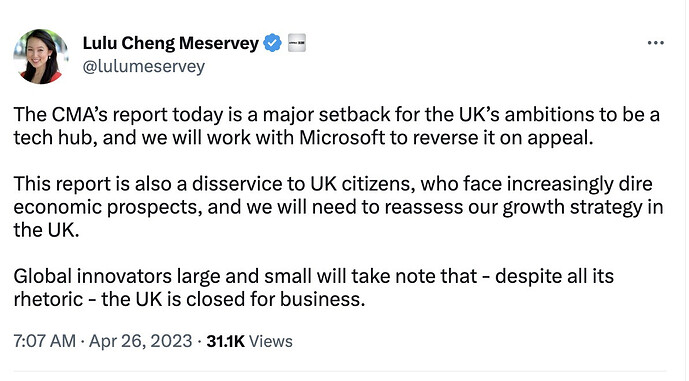Click the 7:07 AM timestamp
Image resolution: width=689 pixels, height=381 pixels.
pos(44,341)
